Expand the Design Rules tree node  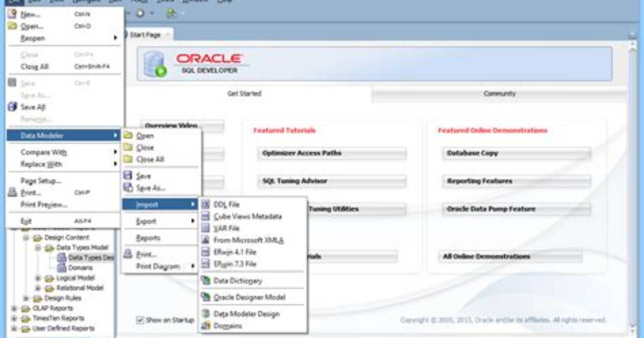tap(26, 298)
